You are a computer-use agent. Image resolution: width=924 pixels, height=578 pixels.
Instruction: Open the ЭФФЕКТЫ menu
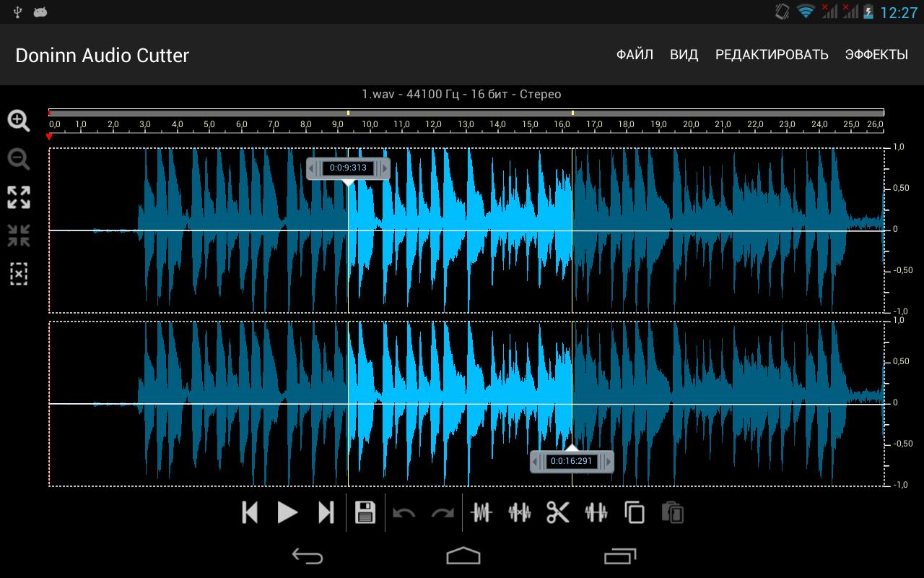[876, 55]
